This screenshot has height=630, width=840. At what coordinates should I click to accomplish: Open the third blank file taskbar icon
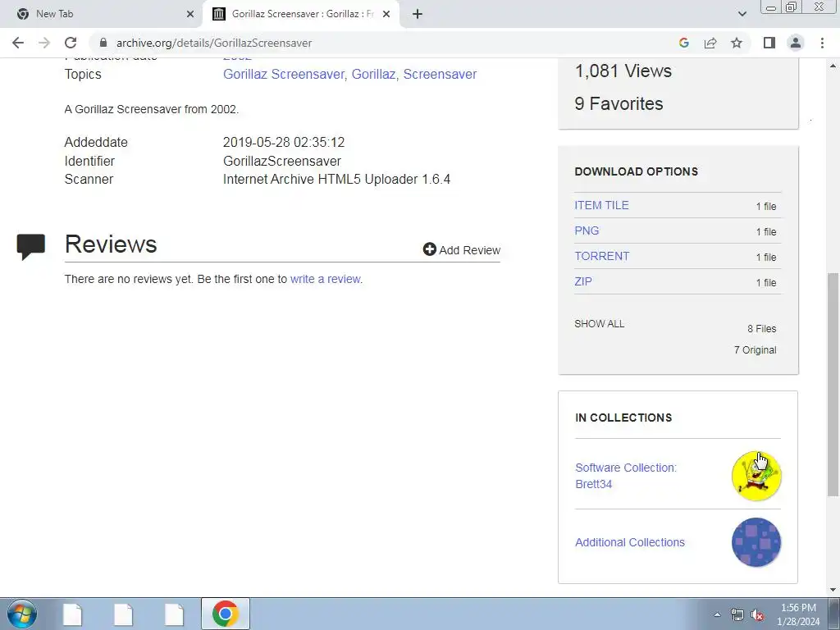pos(174,614)
